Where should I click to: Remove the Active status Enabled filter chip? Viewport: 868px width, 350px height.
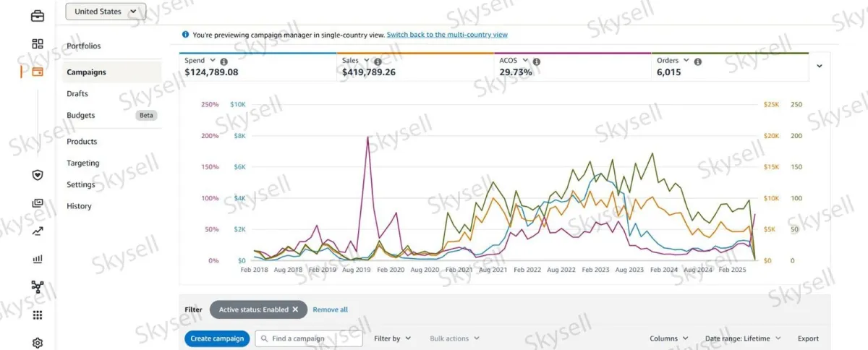click(x=295, y=310)
